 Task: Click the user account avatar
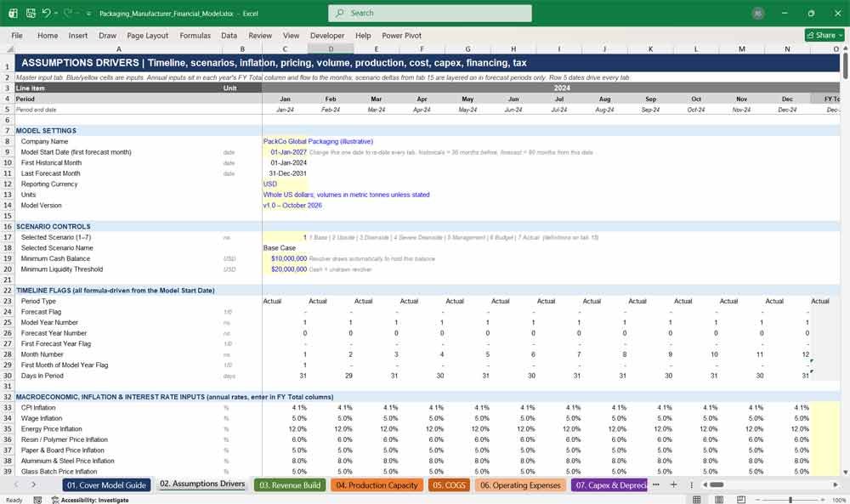tap(758, 14)
